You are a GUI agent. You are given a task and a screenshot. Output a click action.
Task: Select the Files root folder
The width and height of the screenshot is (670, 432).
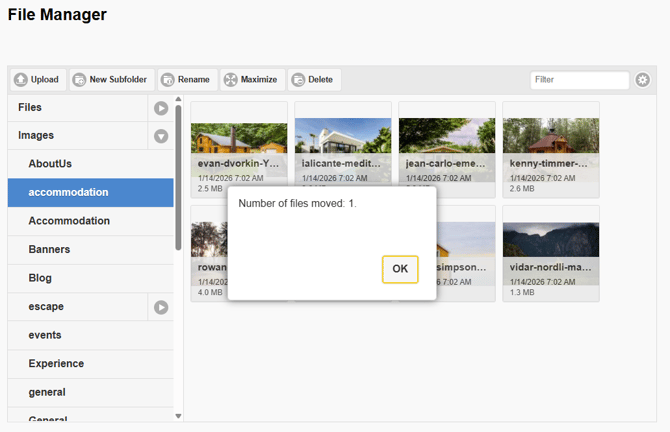[78, 108]
